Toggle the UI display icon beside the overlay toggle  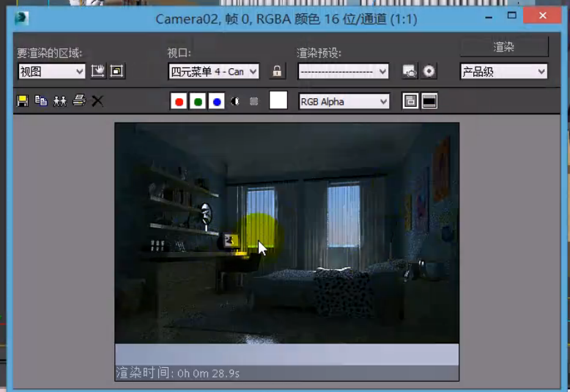pyautogui.click(x=429, y=101)
